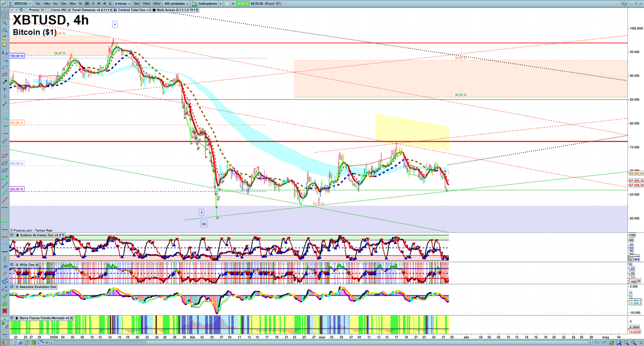Select the magnifier zoom tool in sidebar

[5, 23]
